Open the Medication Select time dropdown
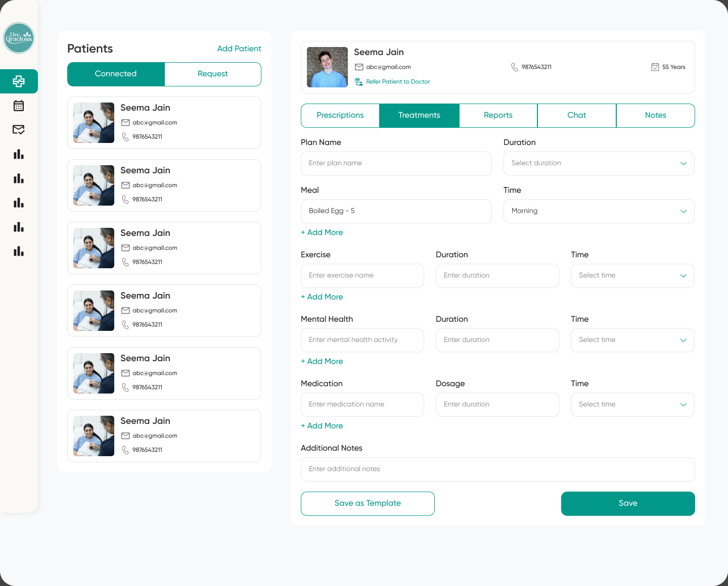This screenshot has width=728, height=586. tap(632, 405)
